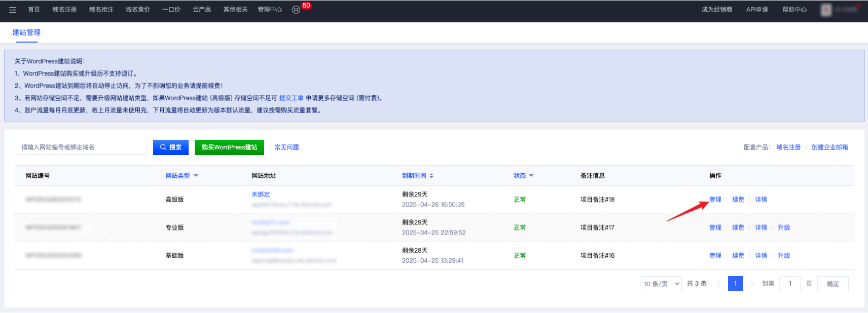Image resolution: width=868 pixels, height=313 pixels.
Task: Toggle the hamburger menu icon in top bar
Action: pyautogui.click(x=13, y=10)
